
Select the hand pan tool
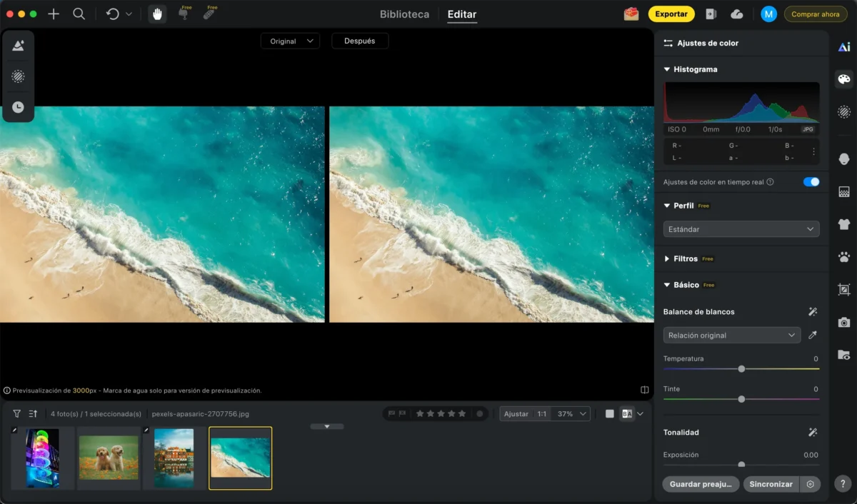157,14
